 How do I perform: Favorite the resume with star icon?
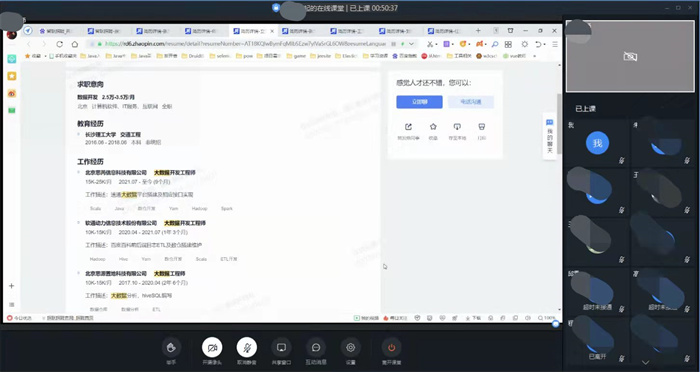pos(433,127)
